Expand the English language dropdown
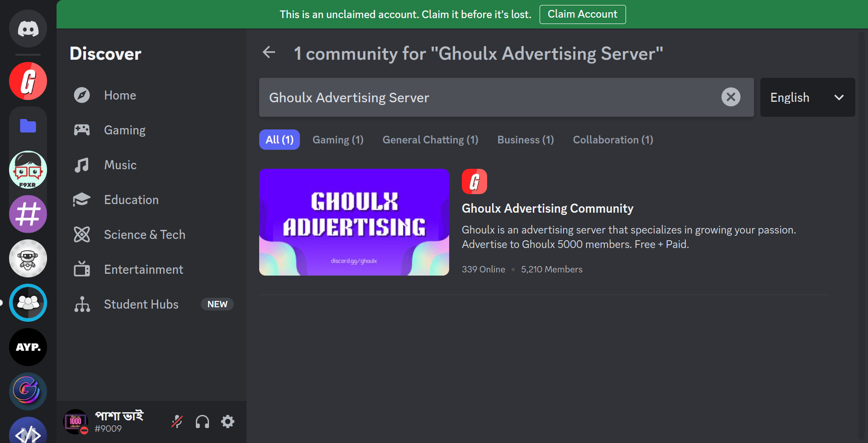Screen dimensions: 868x443 (807, 97)
